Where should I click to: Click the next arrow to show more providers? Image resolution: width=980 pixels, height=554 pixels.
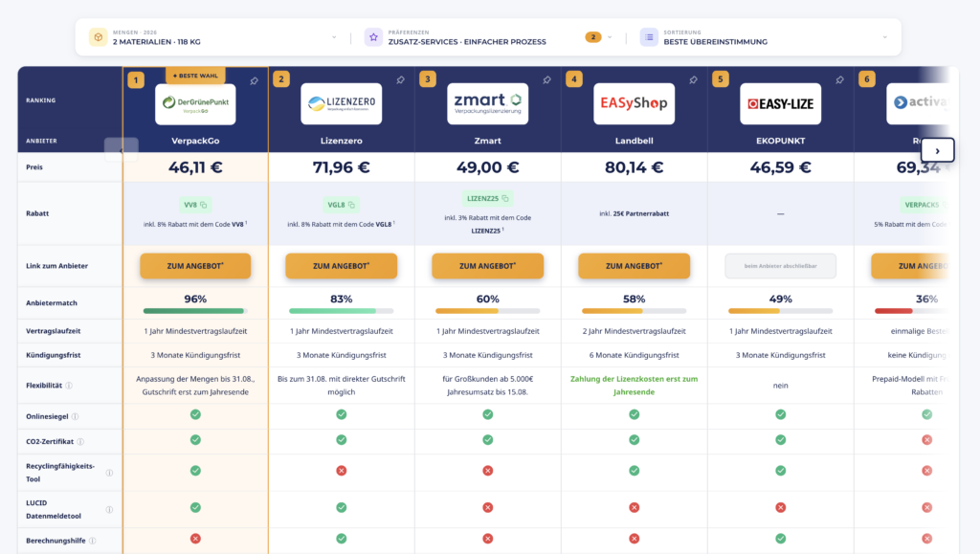click(937, 150)
